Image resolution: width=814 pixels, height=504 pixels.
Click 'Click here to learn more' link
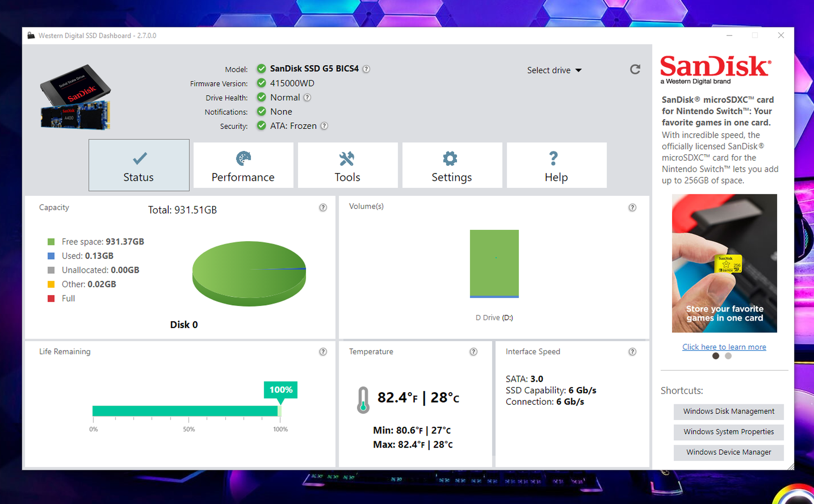click(x=724, y=347)
